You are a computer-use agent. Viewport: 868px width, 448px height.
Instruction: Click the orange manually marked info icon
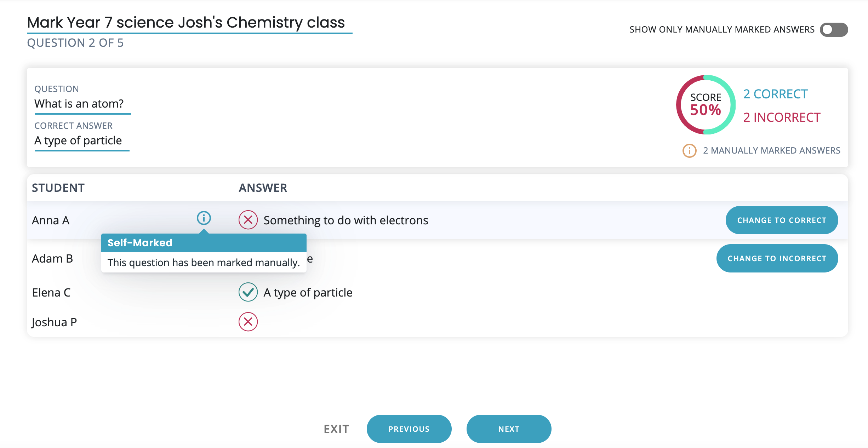[689, 151]
